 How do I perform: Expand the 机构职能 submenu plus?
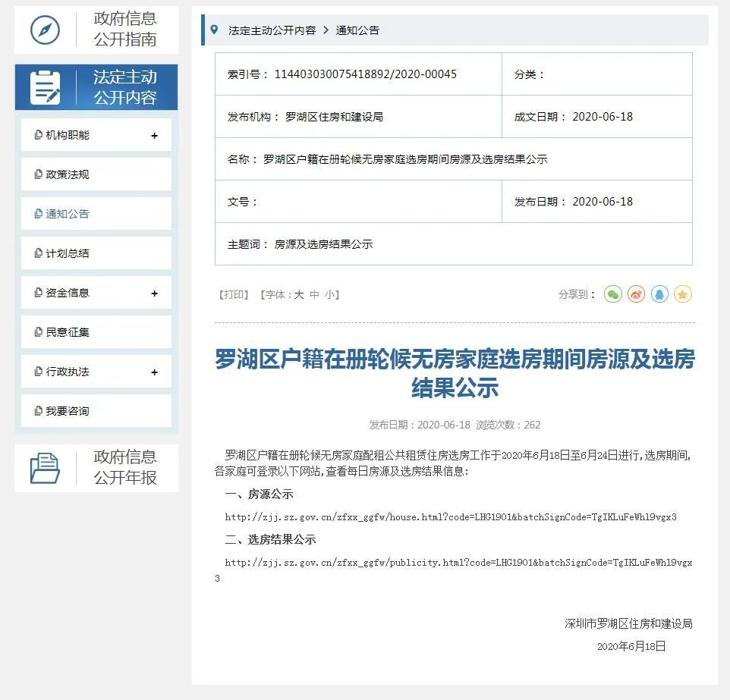(155, 136)
